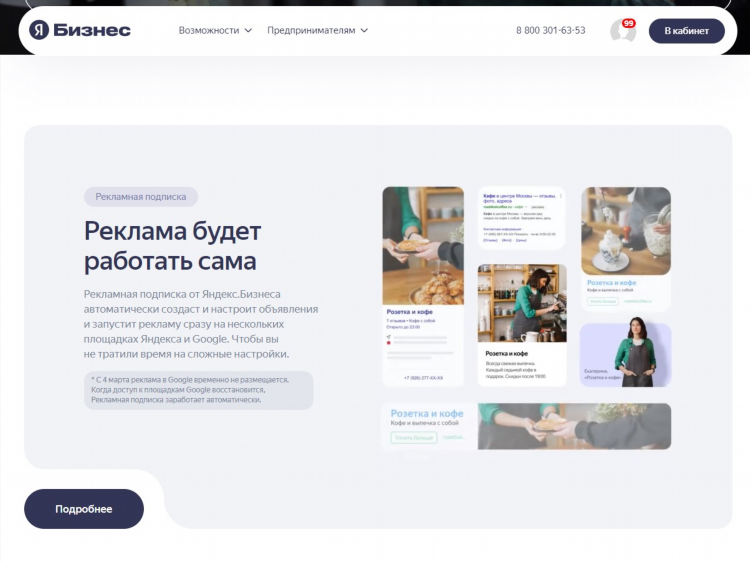Open the Екатерина purple portrait card
Screen dimensions: 750x562
click(626, 355)
